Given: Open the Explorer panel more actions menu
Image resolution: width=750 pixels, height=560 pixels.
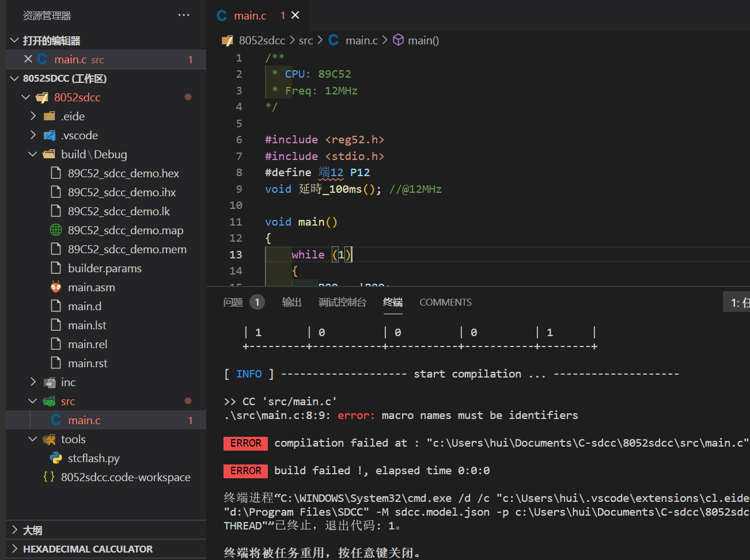Looking at the screenshot, I should 184,16.
